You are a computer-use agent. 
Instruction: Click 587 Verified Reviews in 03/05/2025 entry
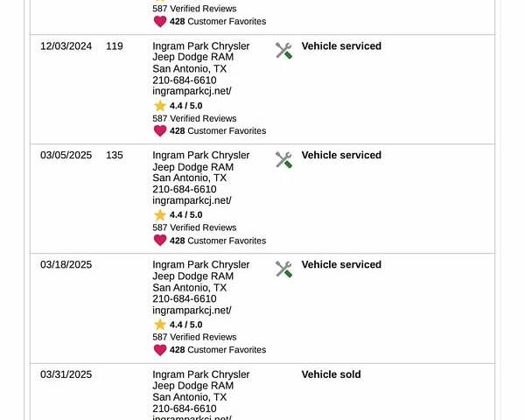pos(194,227)
